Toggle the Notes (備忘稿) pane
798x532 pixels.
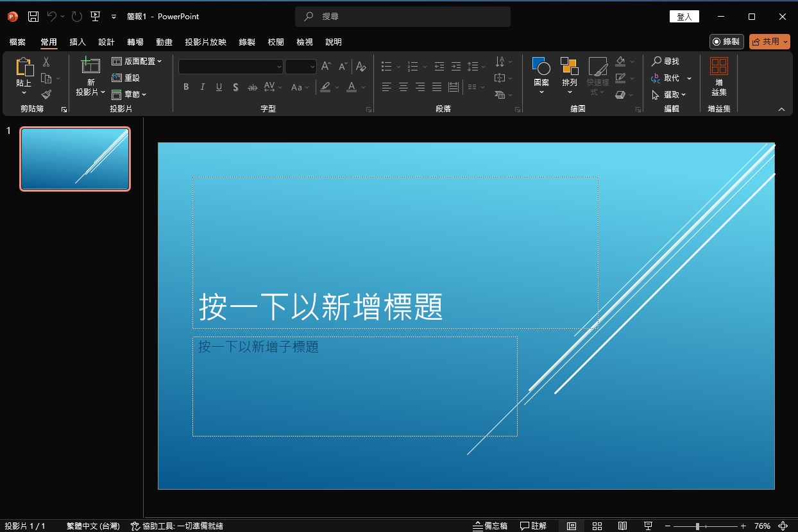click(490, 526)
